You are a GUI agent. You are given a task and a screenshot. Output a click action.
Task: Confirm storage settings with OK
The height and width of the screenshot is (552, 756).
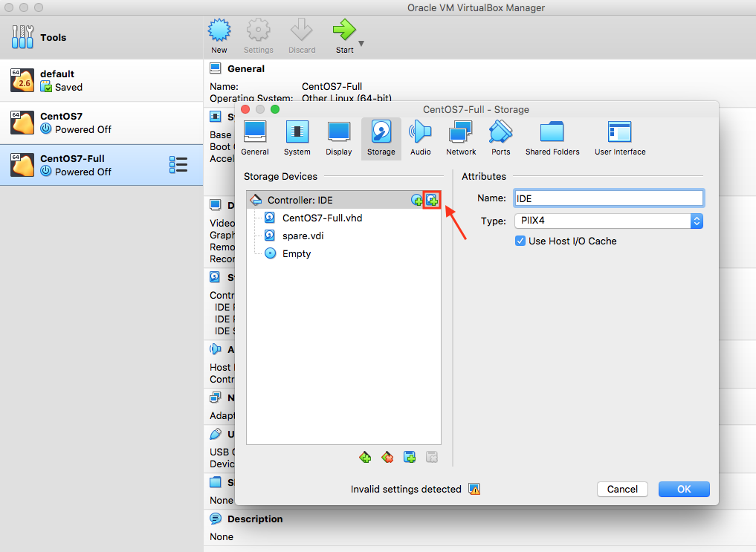tap(684, 490)
